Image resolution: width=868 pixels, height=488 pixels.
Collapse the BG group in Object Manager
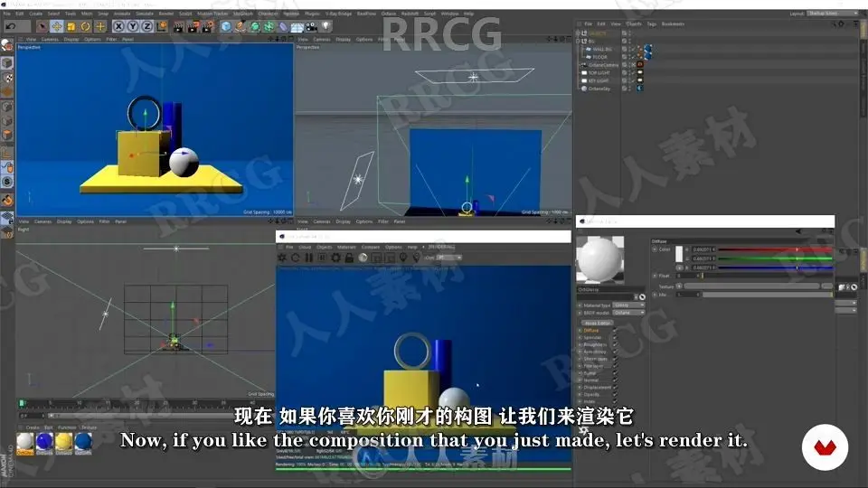click(x=579, y=41)
